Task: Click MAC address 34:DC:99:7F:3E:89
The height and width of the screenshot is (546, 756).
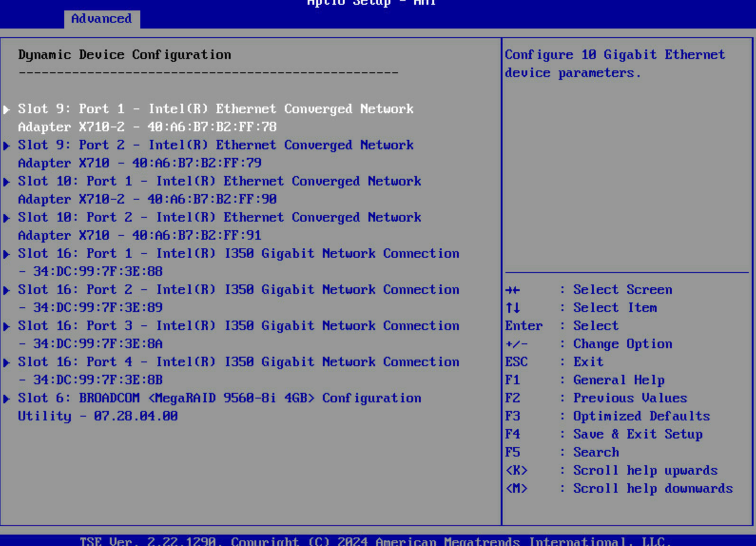Action: coord(98,308)
